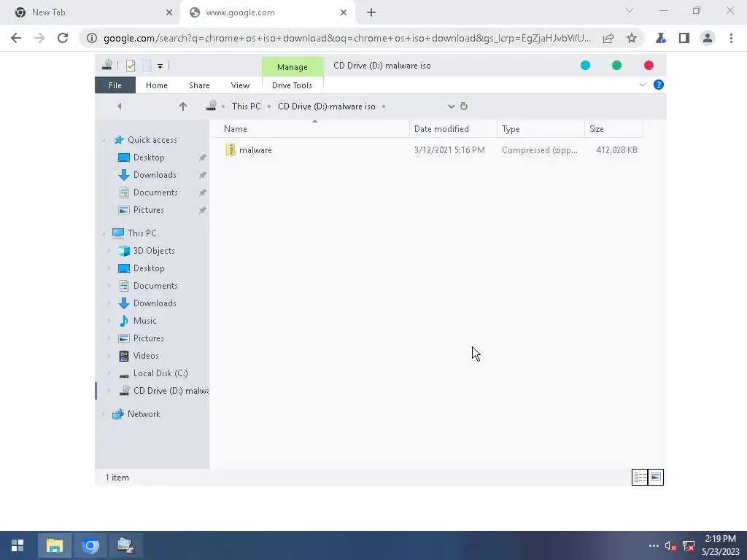Sort by Size column header
Viewport: 747px width, 560px height.
tap(614, 129)
